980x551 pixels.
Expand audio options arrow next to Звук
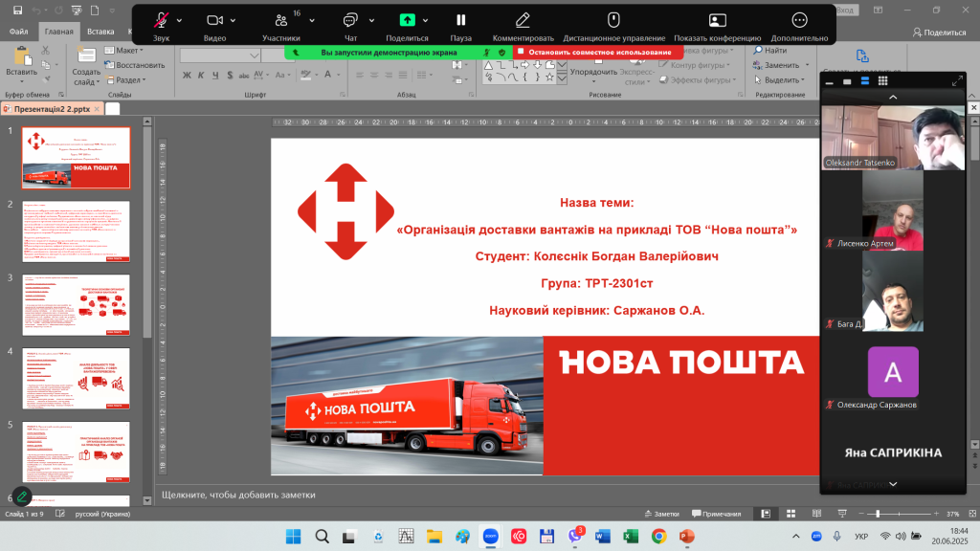[x=179, y=21]
